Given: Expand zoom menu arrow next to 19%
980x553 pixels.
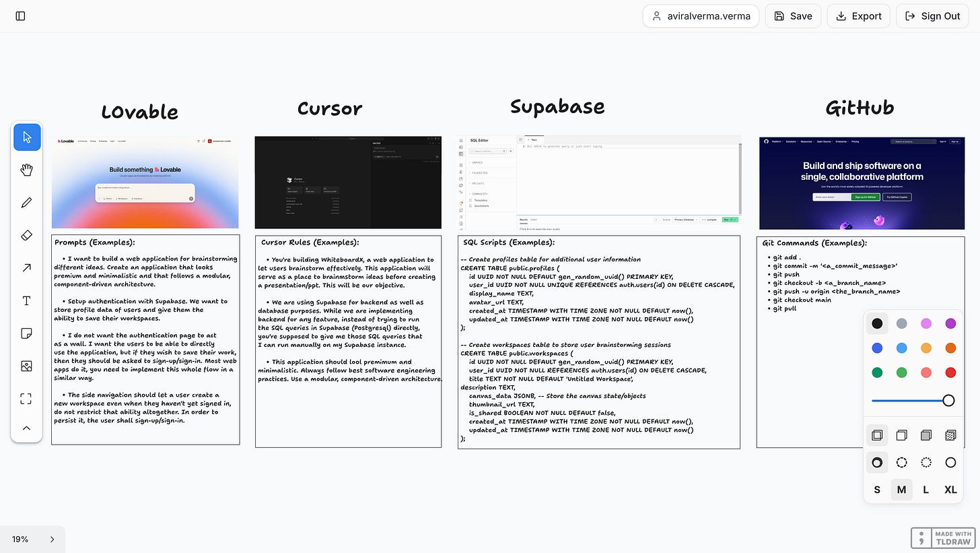Looking at the screenshot, I should pyautogui.click(x=53, y=540).
